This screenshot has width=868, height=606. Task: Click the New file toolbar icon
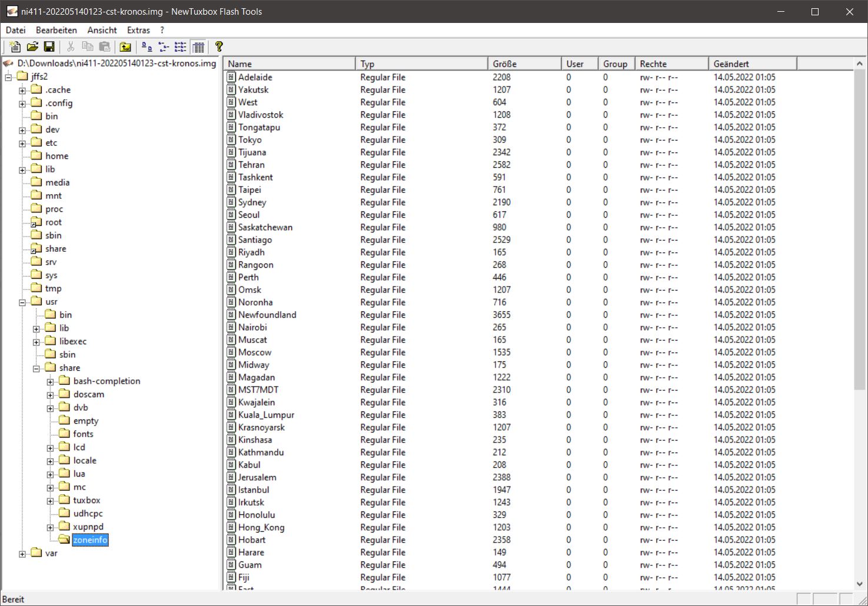coord(15,47)
